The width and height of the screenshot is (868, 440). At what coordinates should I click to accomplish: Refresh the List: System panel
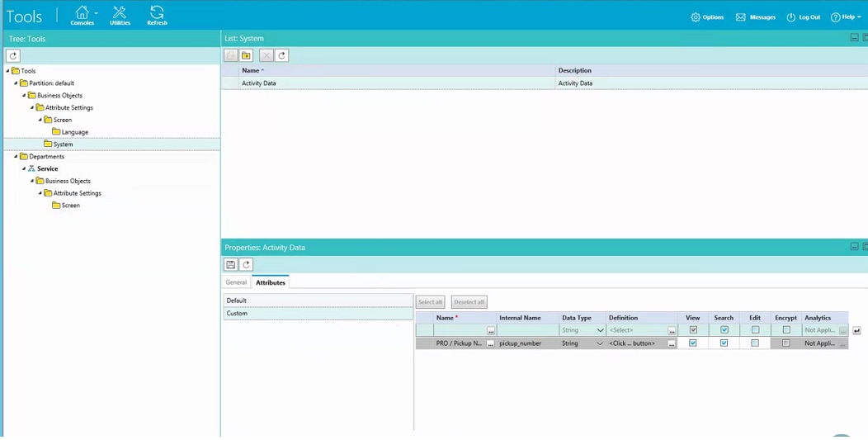click(x=281, y=55)
